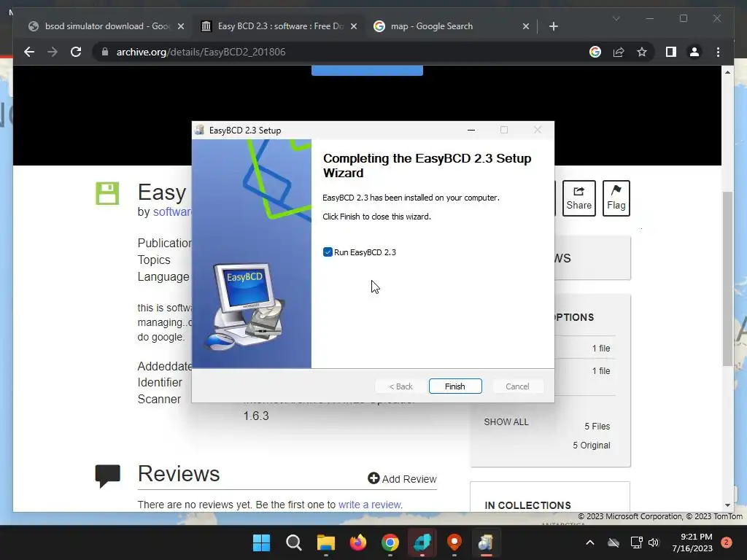
Task: Toggle Chrome side panel
Action: (x=671, y=52)
